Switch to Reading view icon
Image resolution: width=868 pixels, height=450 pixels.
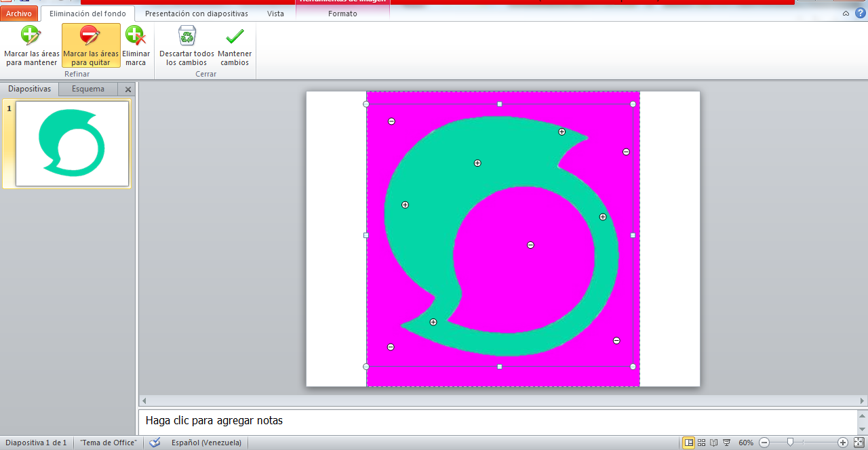tap(714, 443)
